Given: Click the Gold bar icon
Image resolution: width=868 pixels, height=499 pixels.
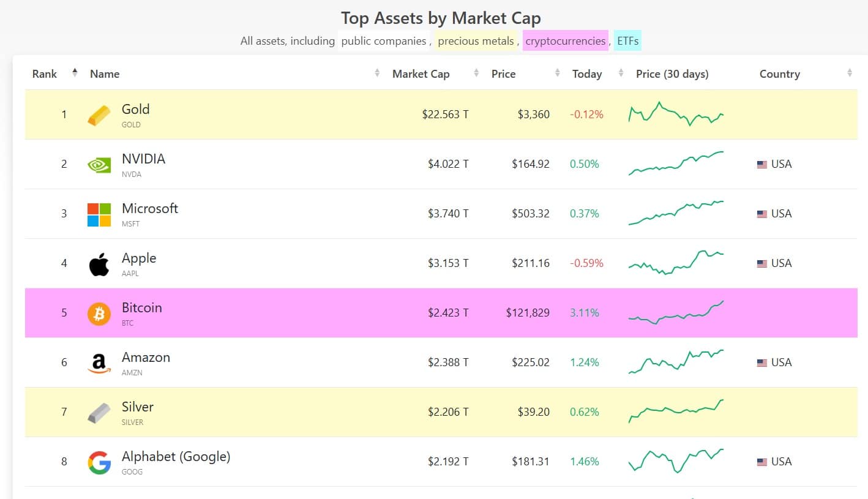Looking at the screenshot, I should [99, 115].
